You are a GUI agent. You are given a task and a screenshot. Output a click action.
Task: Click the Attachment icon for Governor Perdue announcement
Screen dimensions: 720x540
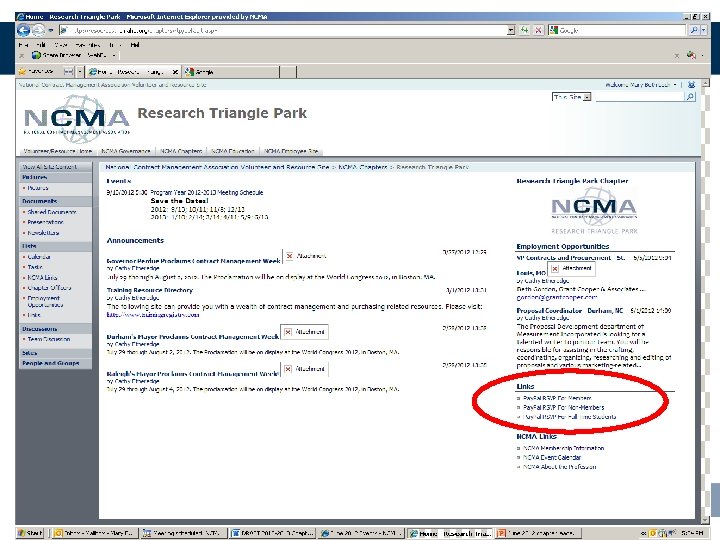point(305,256)
